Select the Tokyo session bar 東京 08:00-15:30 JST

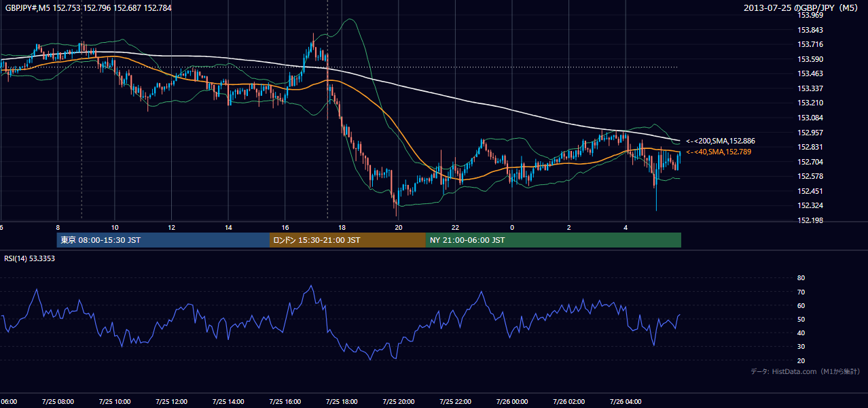click(x=163, y=240)
